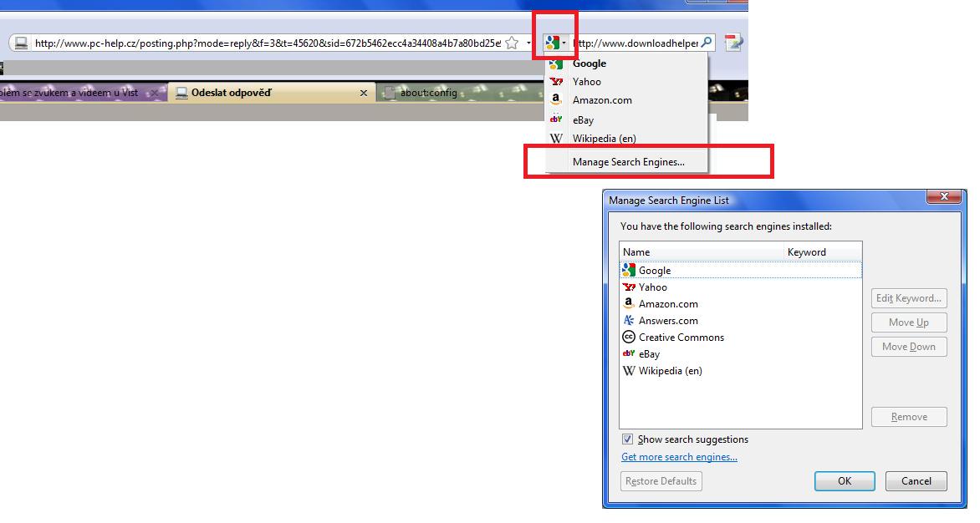Click the Edit Keyword... button

pyautogui.click(x=909, y=298)
